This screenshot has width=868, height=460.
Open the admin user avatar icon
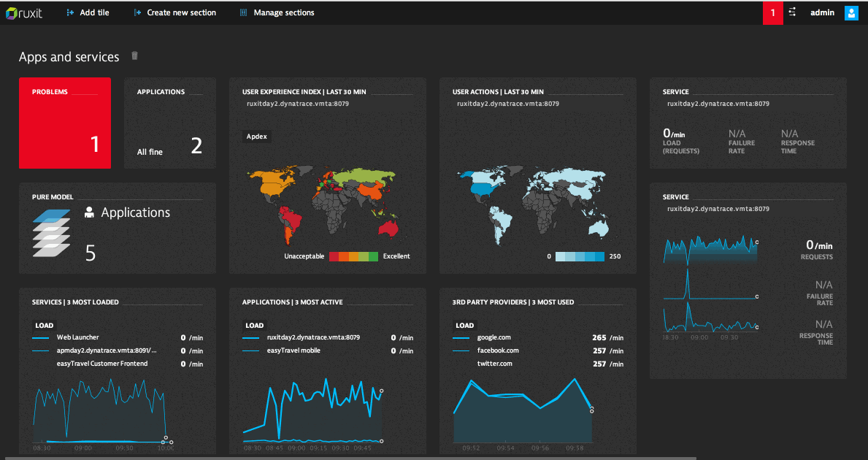point(851,12)
